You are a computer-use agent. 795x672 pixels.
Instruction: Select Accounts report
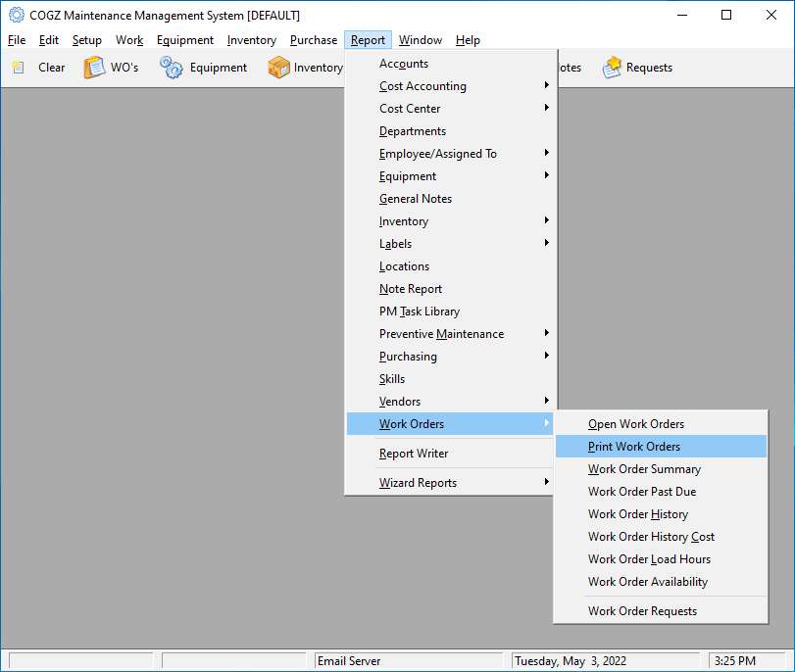point(451,64)
